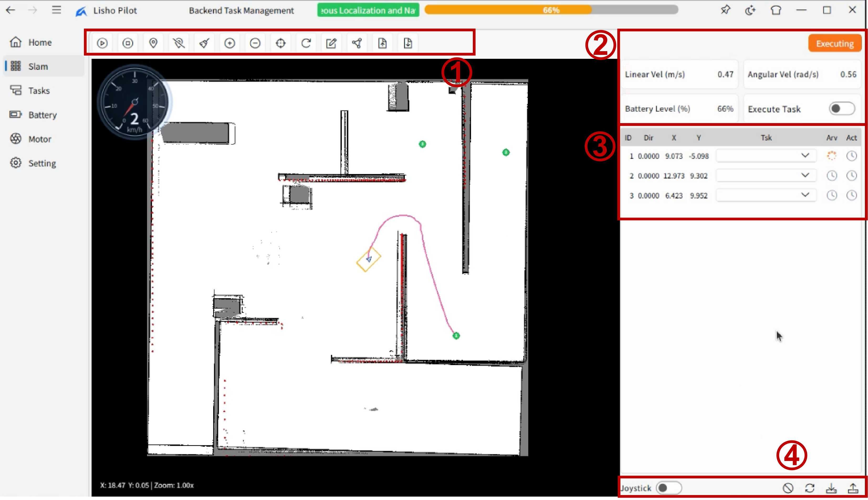Click the Battery Level 66% value

pos(725,109)
